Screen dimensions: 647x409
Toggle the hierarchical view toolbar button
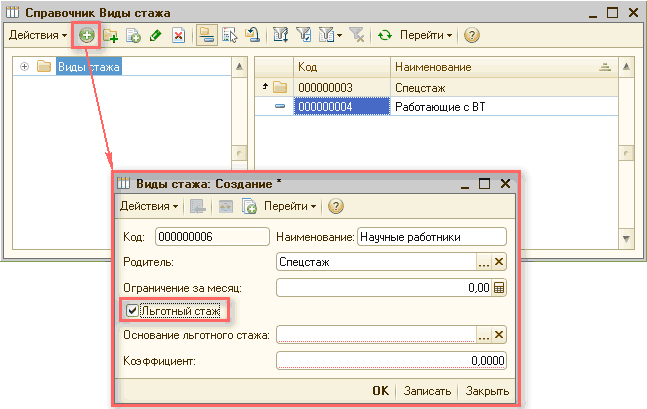pos(206,35)
